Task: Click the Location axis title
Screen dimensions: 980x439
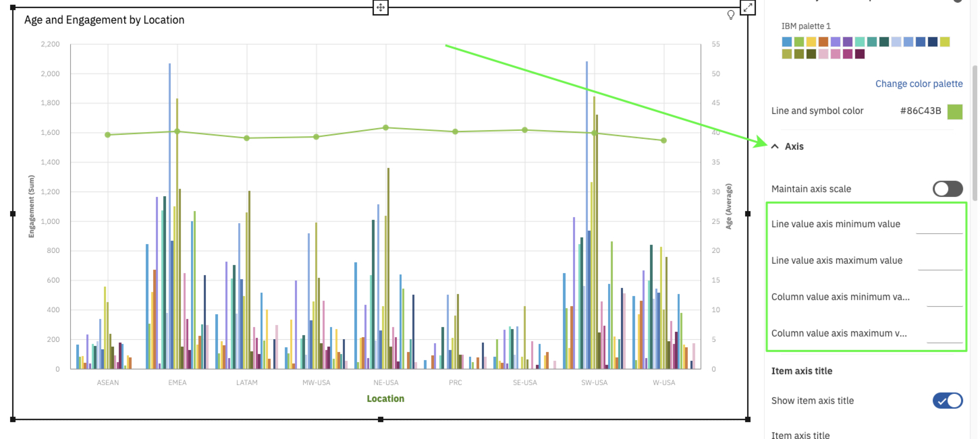Action: point(385,399)
